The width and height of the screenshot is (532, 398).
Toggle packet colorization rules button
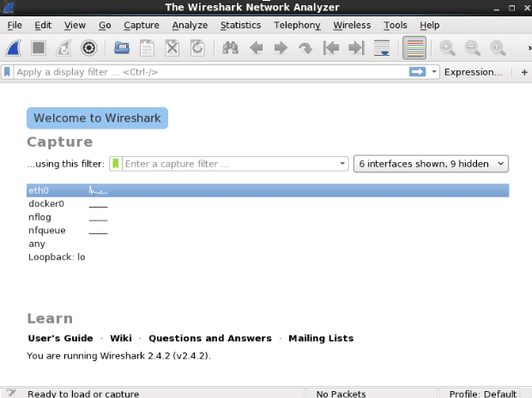[414, 48]
